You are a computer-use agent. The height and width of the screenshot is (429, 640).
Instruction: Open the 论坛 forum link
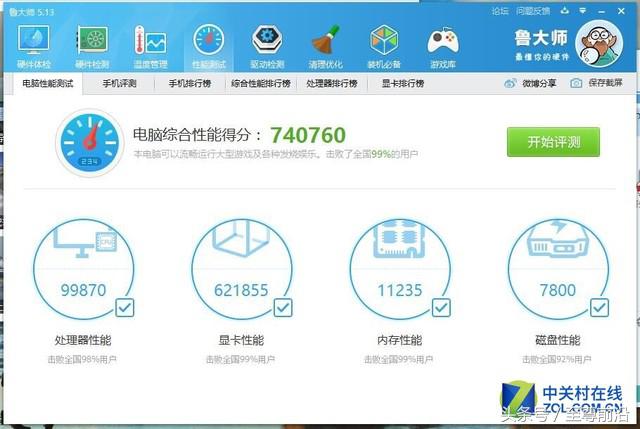500,11
